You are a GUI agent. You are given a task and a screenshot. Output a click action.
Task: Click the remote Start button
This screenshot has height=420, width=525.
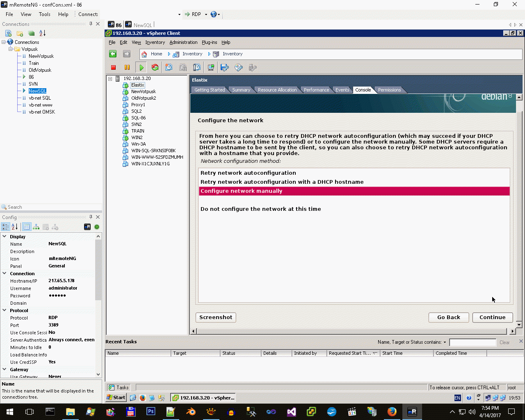[116, 397]
